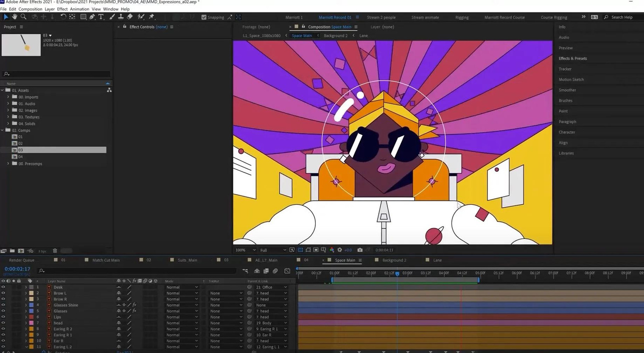
Task: Open the viewer resolution dropdown showing Full
Action: [273, 250]
